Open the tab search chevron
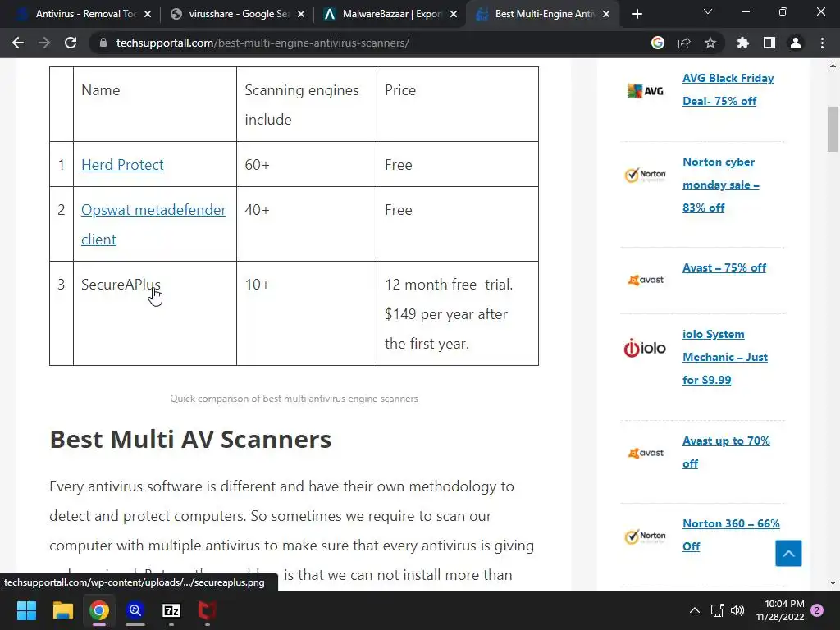The width and height of the screenshot is (840, 630). tap(707, 11)
